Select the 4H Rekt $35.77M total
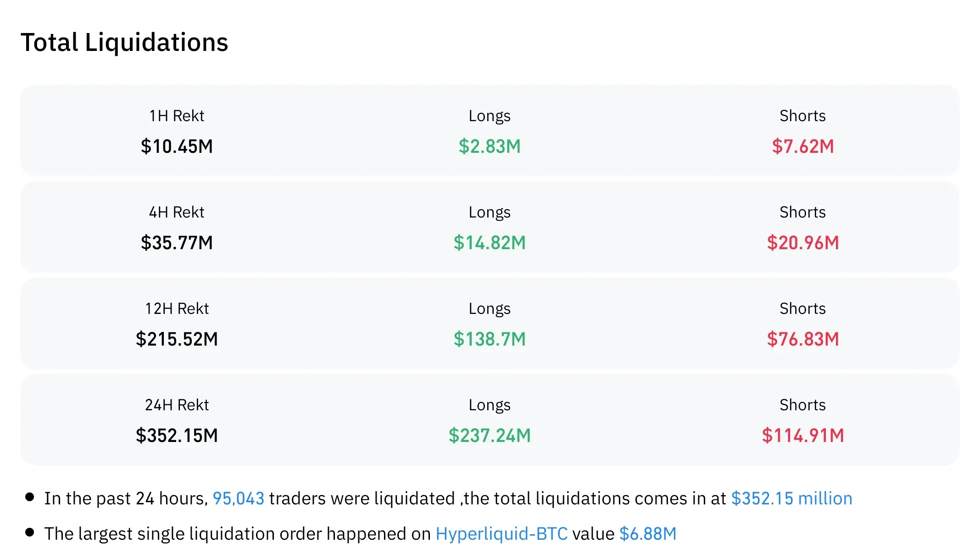980x559 pixels. pyautogui.click(x=177, y=243)
